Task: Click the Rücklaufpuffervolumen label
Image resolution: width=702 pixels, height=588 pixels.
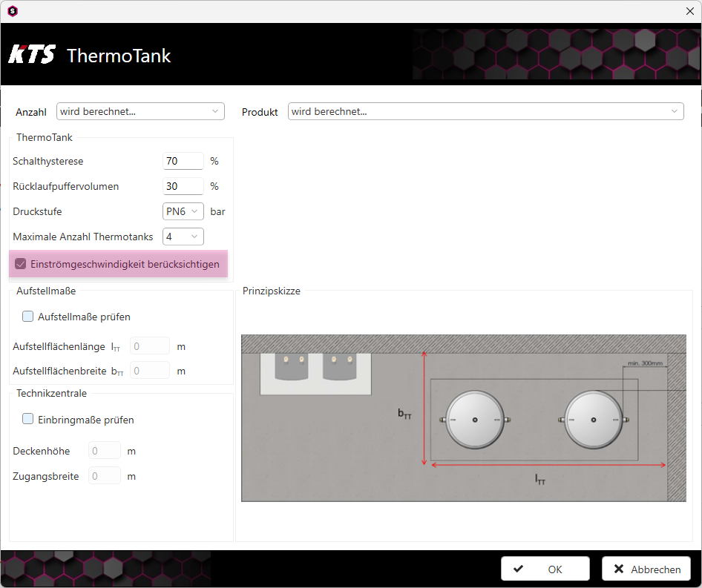Action: (66, 186)
